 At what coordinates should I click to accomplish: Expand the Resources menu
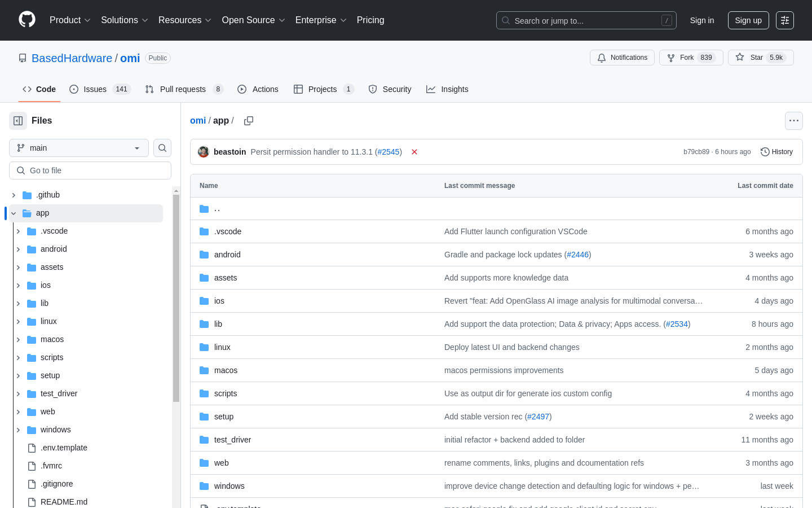point(184,20)
